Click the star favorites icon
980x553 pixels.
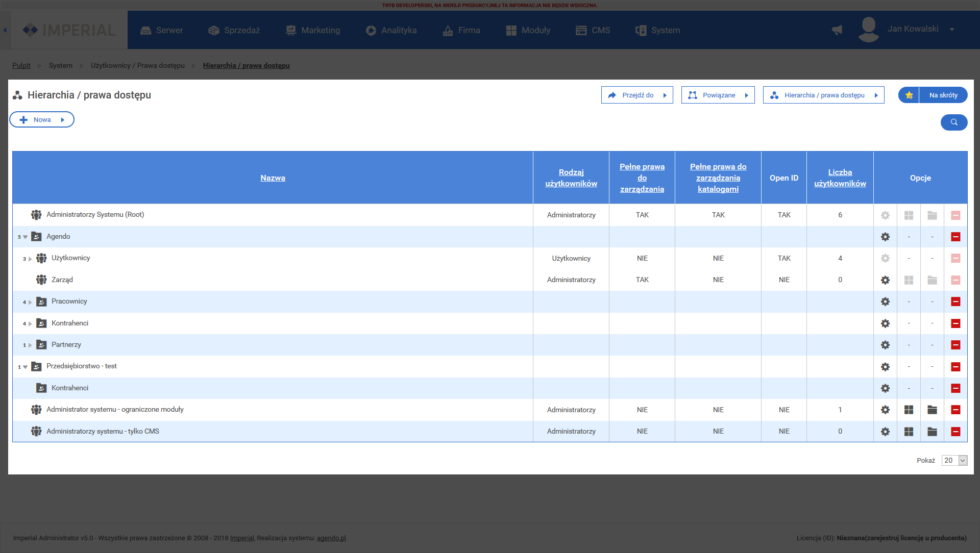point(909,95)
